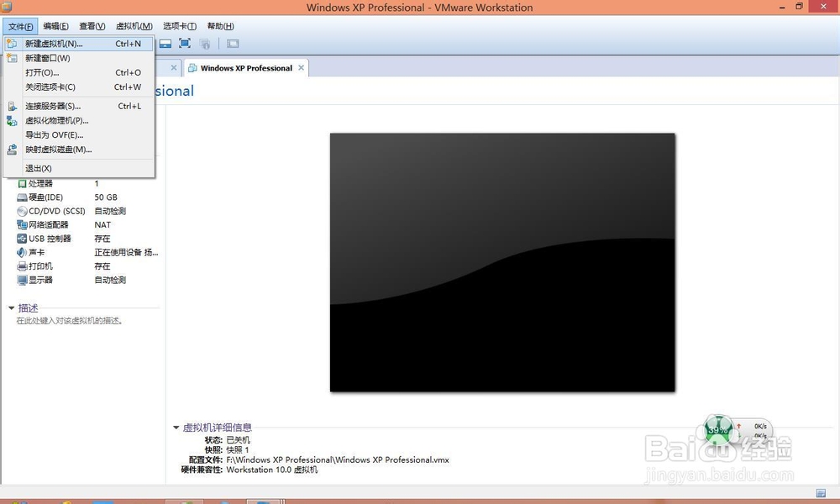
Task: Select the CD/DVD (SCSI) device row
Action: [x=88, y=211]
